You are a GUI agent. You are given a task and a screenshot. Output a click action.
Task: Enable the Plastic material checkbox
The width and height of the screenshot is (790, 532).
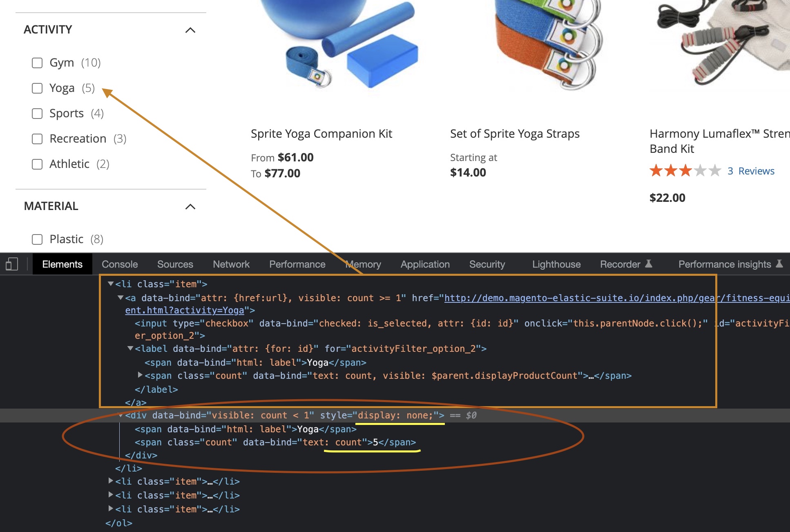point(37,239)
